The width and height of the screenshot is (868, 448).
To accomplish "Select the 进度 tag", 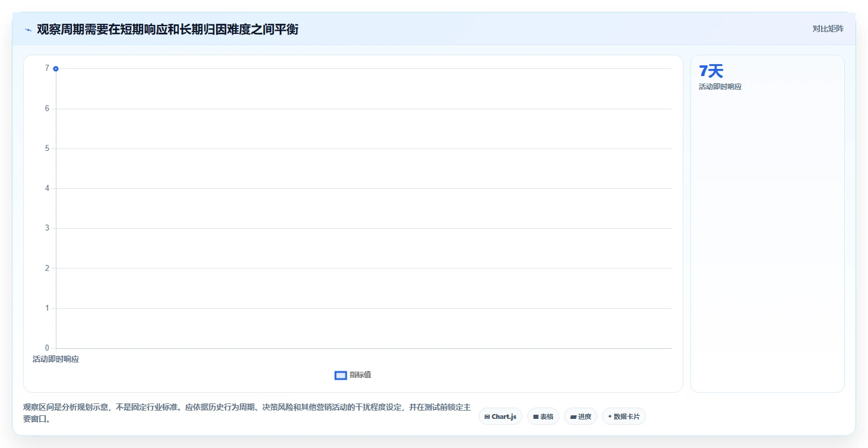I will [581, 417].
